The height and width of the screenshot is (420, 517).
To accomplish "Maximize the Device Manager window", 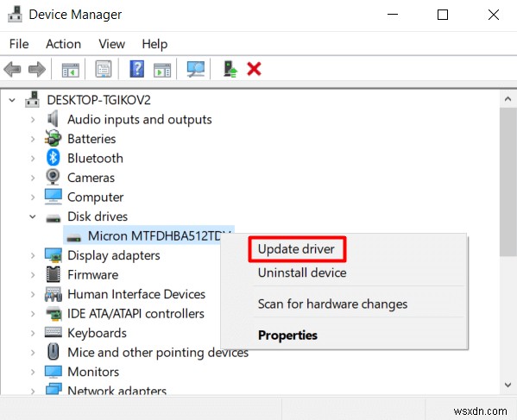I will [443, 15].
